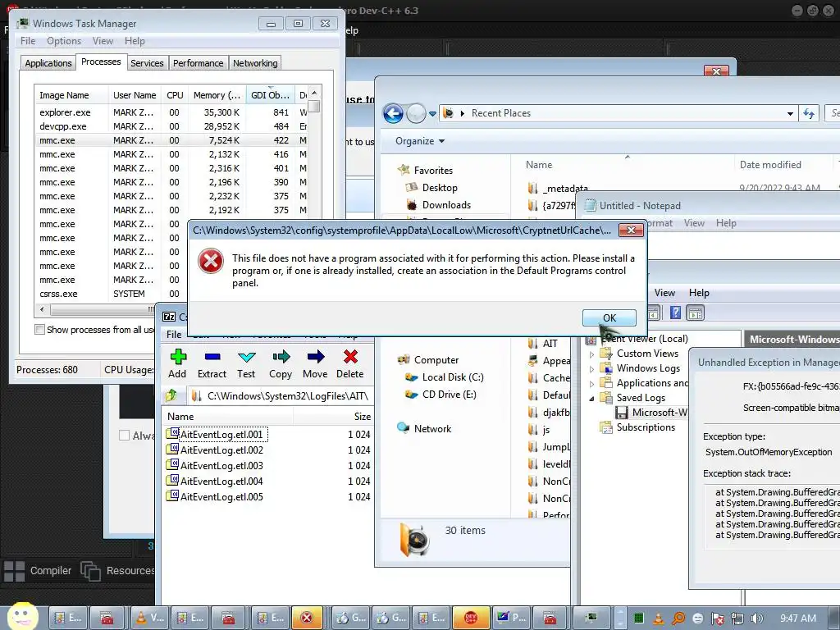The image size is (840, 630).
Task: Switch to the Networking tab
Action: (x=255, y=63)
